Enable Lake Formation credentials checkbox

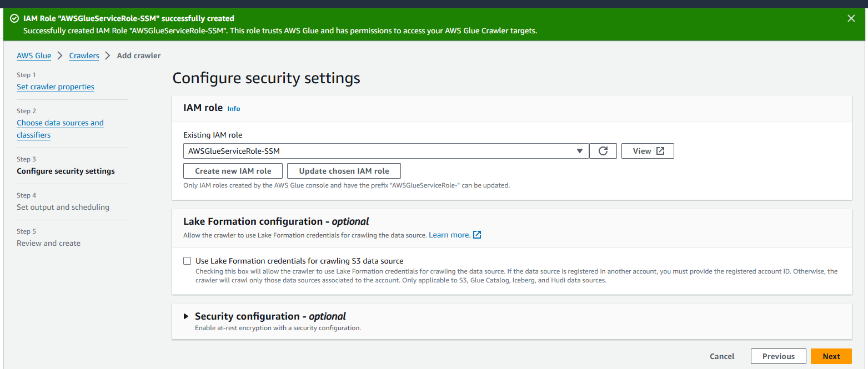pos(187,261)
